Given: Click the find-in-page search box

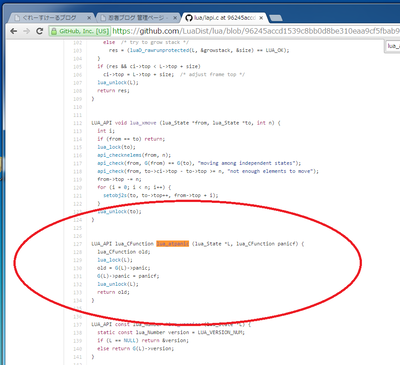Looking at the screenshot, I should click(x=393, y=46).
